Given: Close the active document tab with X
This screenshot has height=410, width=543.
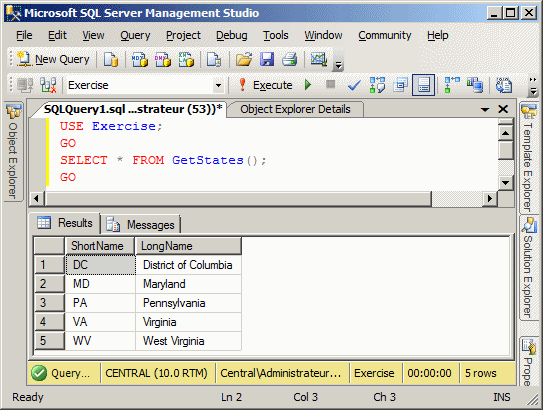Looking at the screenshot, I should pos(503,109).
